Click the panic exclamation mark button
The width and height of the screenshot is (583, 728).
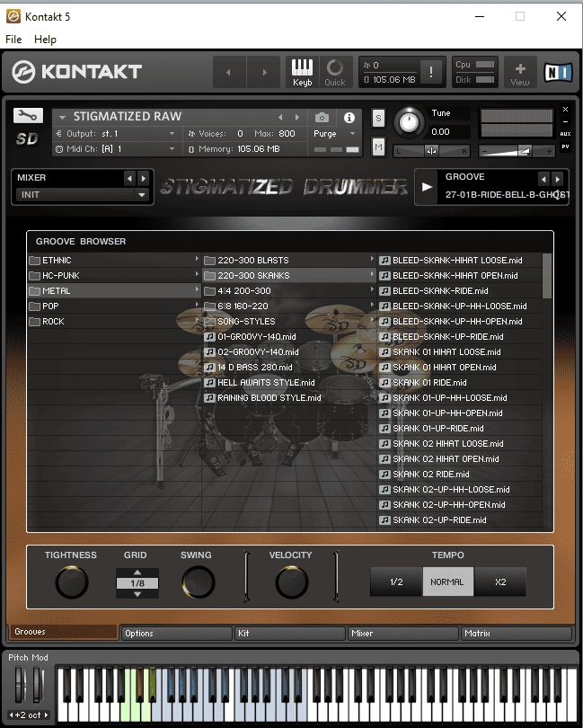431,72
